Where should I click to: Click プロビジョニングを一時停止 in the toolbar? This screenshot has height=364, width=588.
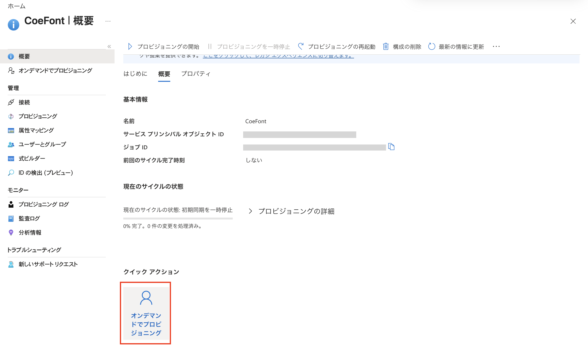coord(249,46)
